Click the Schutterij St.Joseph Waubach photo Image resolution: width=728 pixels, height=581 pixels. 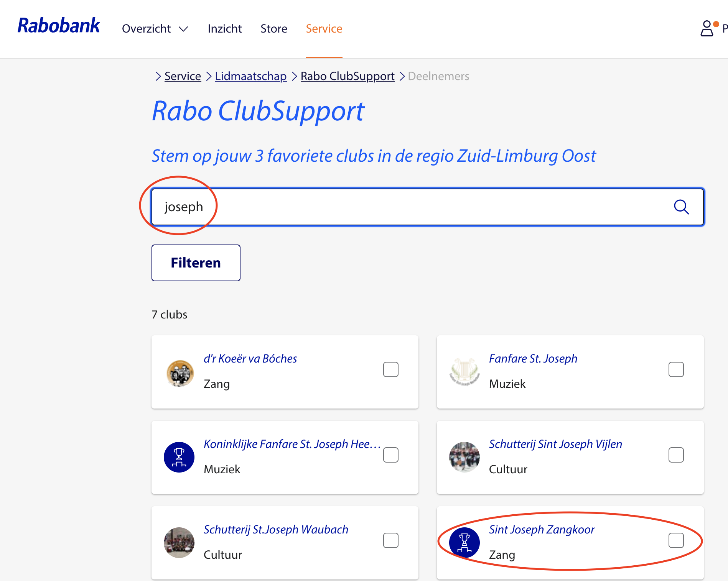pos(179,542)
